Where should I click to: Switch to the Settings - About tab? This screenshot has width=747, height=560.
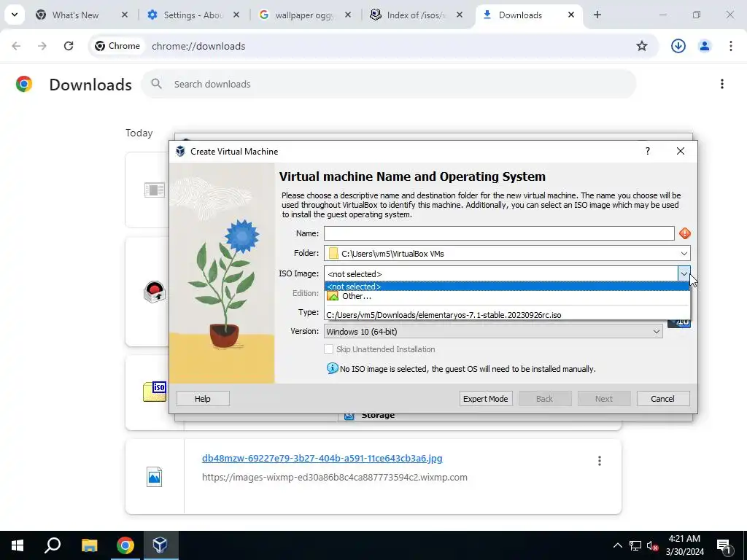[x=193, y=15]
